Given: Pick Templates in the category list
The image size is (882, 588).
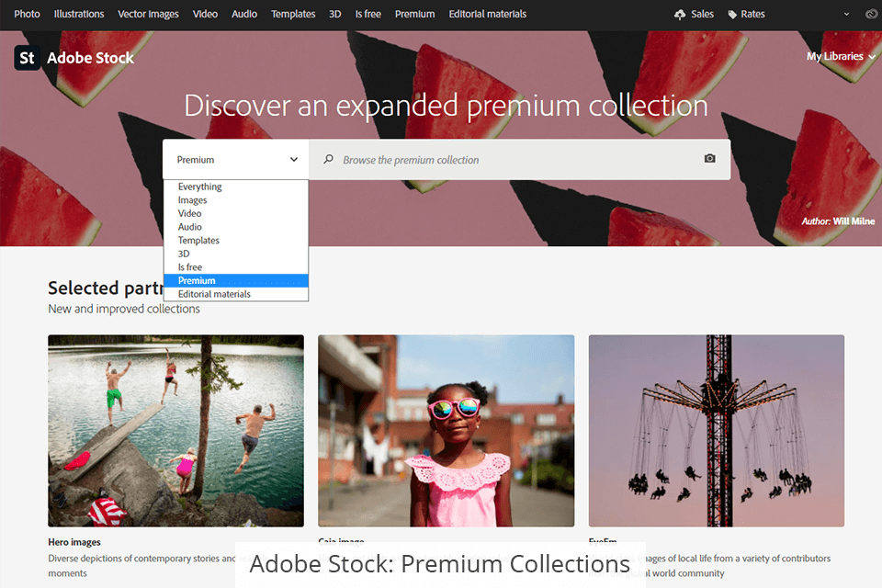Looking at the screenshot, I should (x=236, y=241).
